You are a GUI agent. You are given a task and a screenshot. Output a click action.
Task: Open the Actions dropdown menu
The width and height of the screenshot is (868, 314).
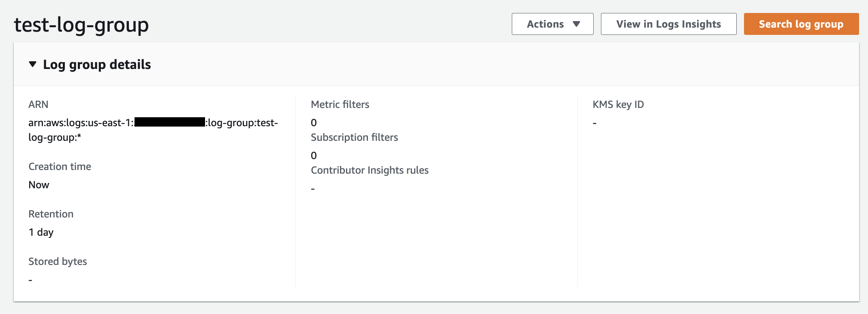coord(545,24)
